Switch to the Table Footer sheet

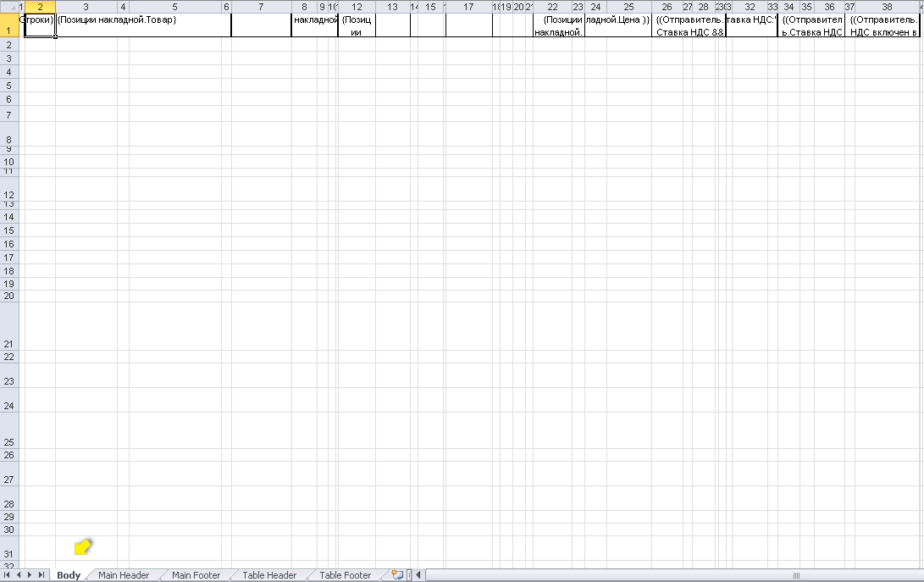pos(346,575)
